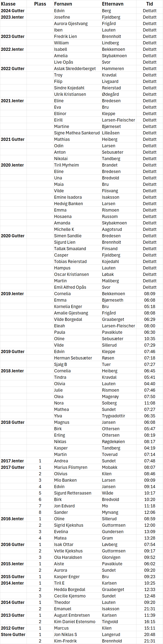Click the Store Gutter class cell
163x644 pixels.
coord(13,634)
